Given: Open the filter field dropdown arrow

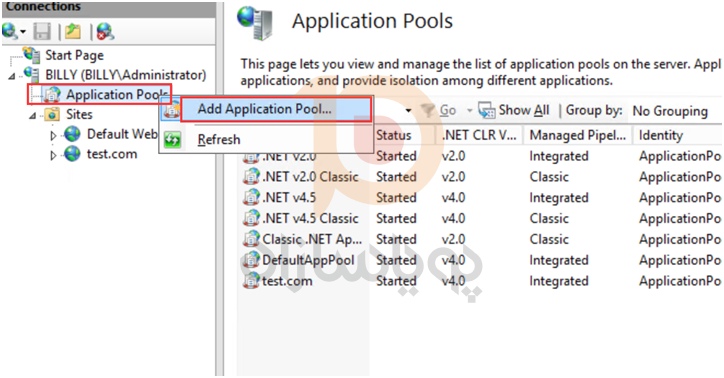Looking at the screenshot, I should [x=408, y=111].
